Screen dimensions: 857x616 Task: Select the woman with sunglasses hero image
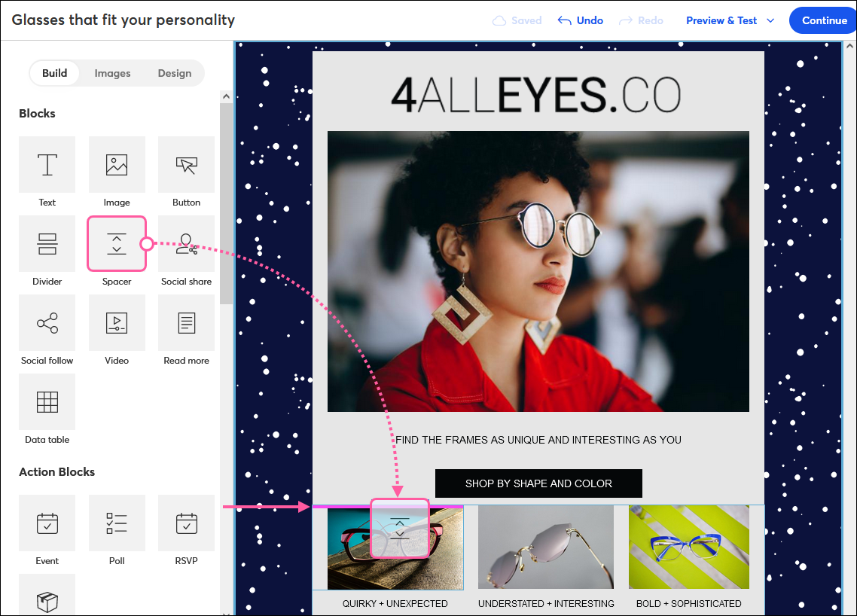pyautogui.click(x=538, y=271)
